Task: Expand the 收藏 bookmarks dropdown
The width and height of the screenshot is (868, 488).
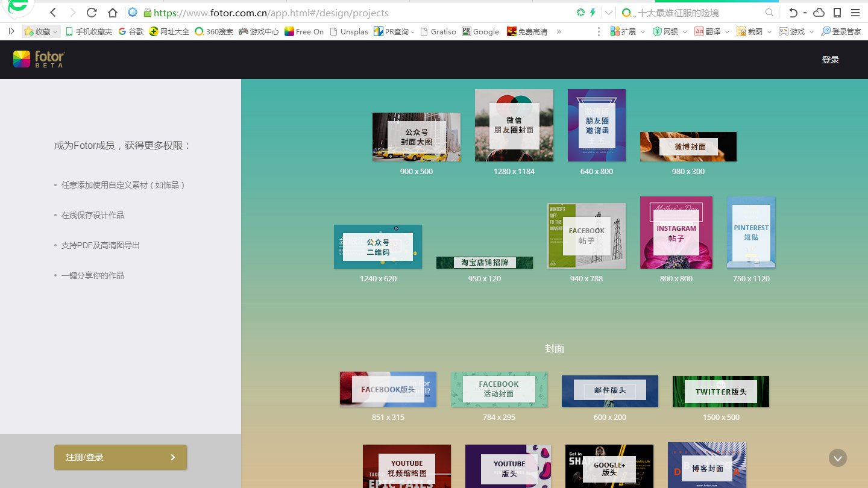Action: pos(42,31)
